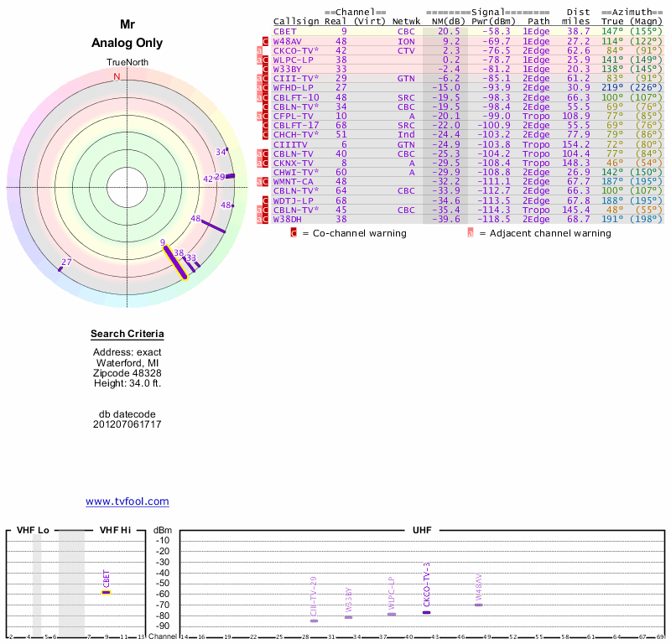
Task: Select the CBET callsign in the table
Action: [285, 31]
